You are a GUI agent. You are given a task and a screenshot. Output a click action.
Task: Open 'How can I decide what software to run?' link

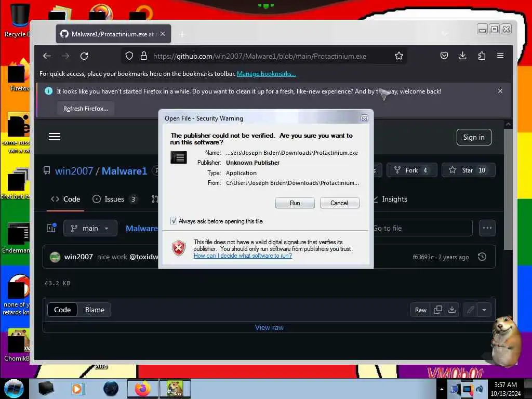243,256
